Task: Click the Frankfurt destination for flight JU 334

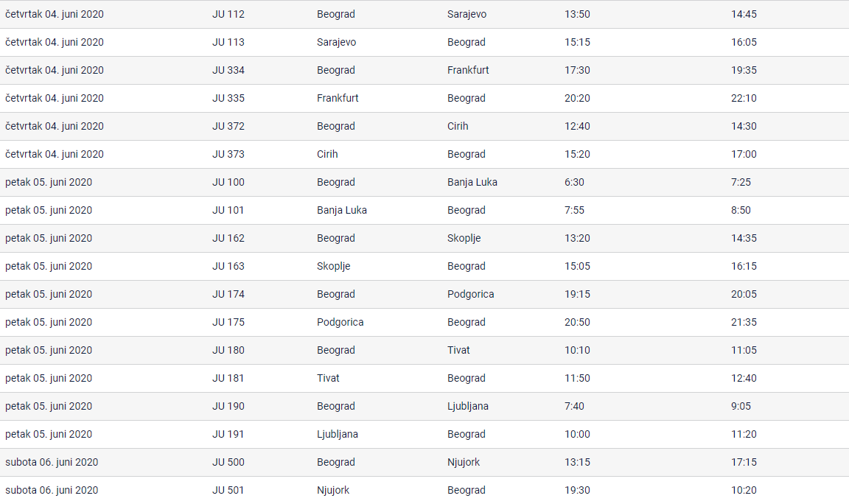Action: point(468,70)
